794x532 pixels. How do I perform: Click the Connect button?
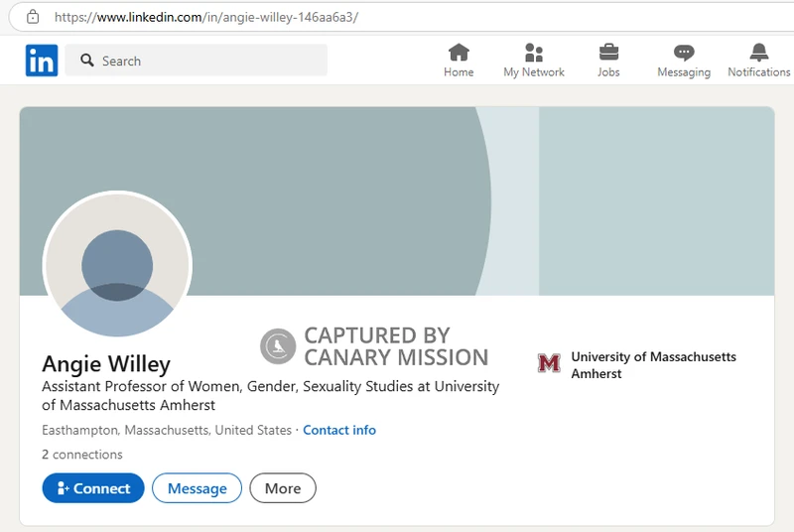click(x=93, y=488)
